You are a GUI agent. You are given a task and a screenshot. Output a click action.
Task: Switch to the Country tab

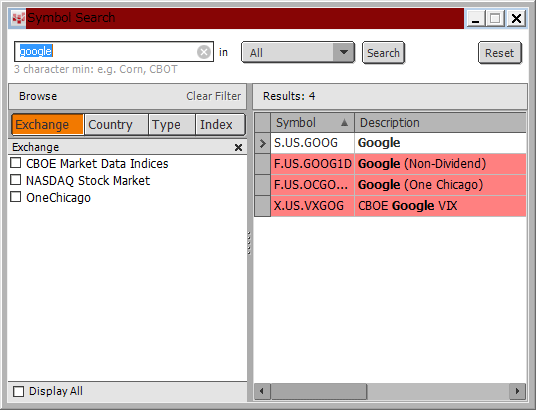click(116, 124)
